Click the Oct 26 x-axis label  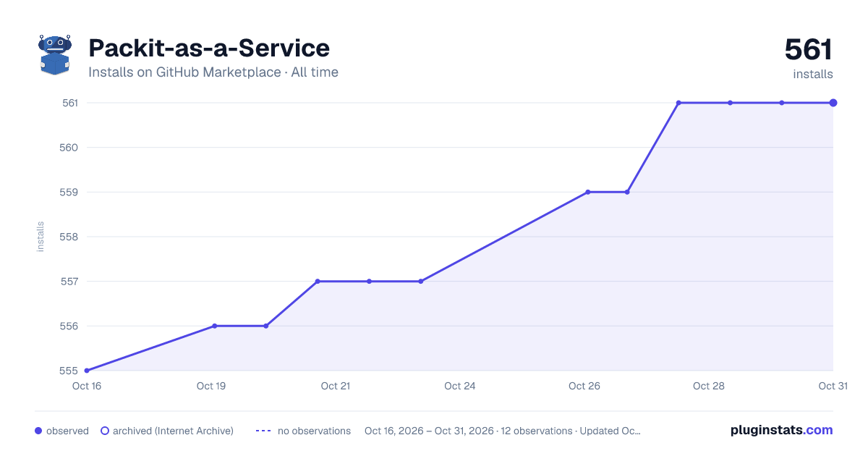pos(584,386)
